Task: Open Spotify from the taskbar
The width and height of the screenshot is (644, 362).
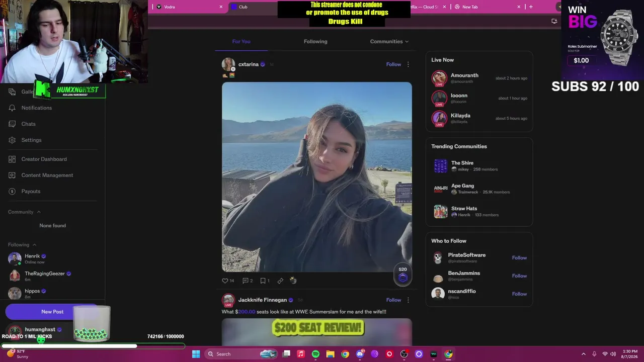Action: pyautogui.click(x=315, y=354)
